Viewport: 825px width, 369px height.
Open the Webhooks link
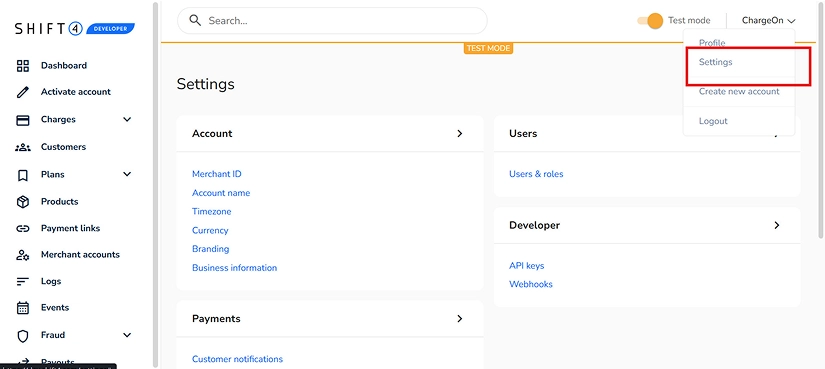click(x=531, y=284)
